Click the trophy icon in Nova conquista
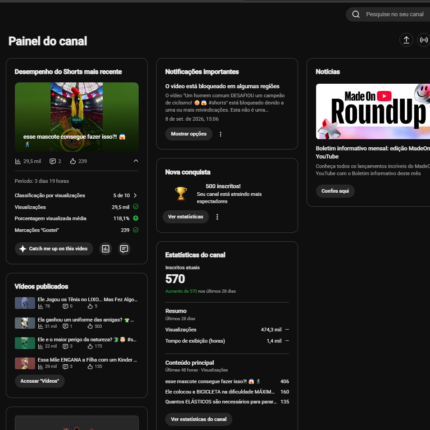Screen dimensions: 430x430 (181, 194)
